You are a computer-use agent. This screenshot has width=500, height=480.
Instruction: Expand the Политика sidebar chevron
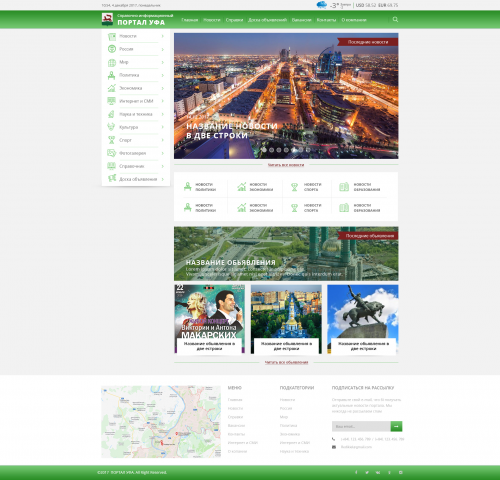163,75
